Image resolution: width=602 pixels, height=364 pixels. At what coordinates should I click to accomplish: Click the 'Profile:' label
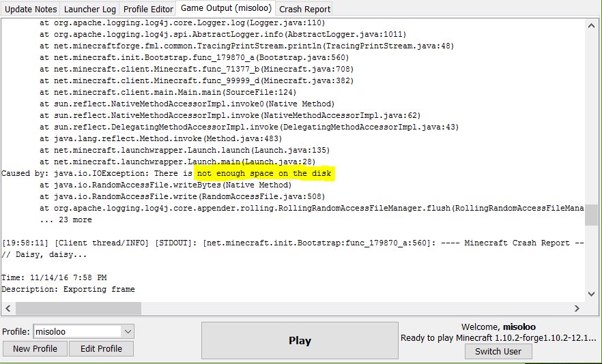pos(16,332)
